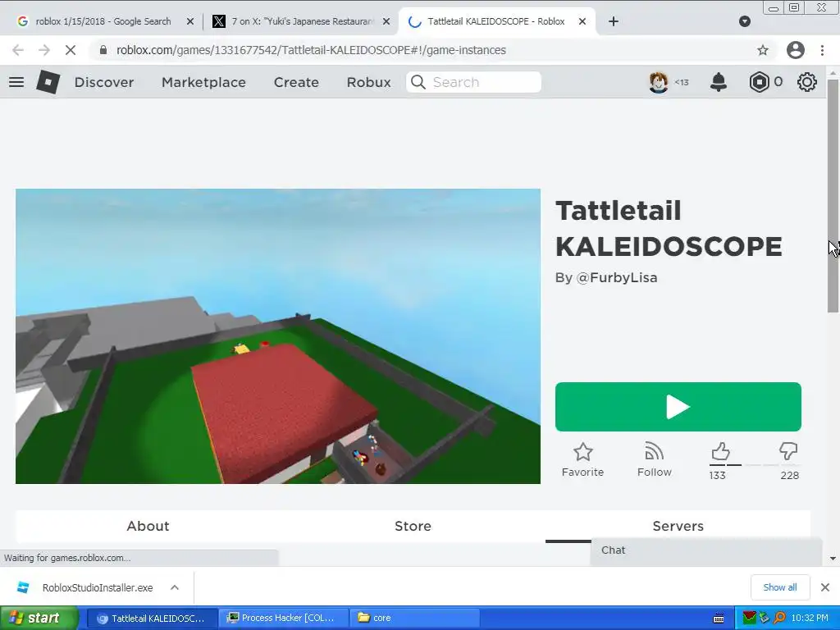
Task: Open the Roblox settings gear
Action: pyautogui.click(x=807, y=82)
